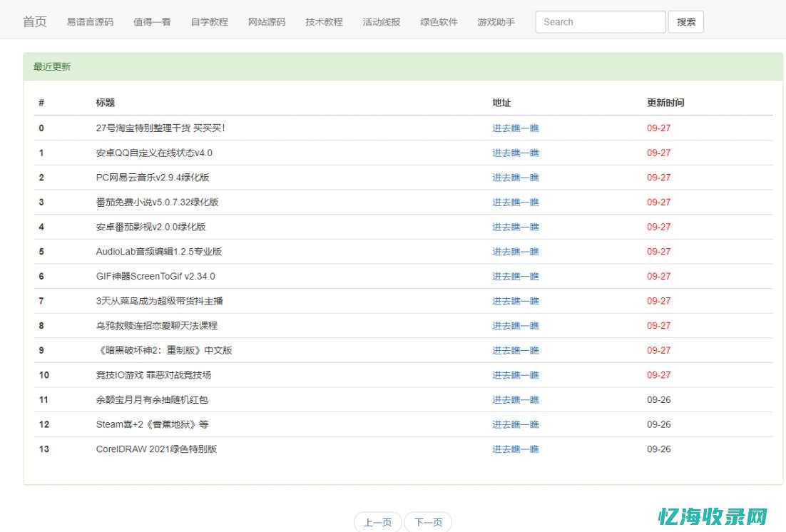Screen dimensions: 786x532
Task: Open link for 番茄免费小说 entry
Action: (516, 202)
